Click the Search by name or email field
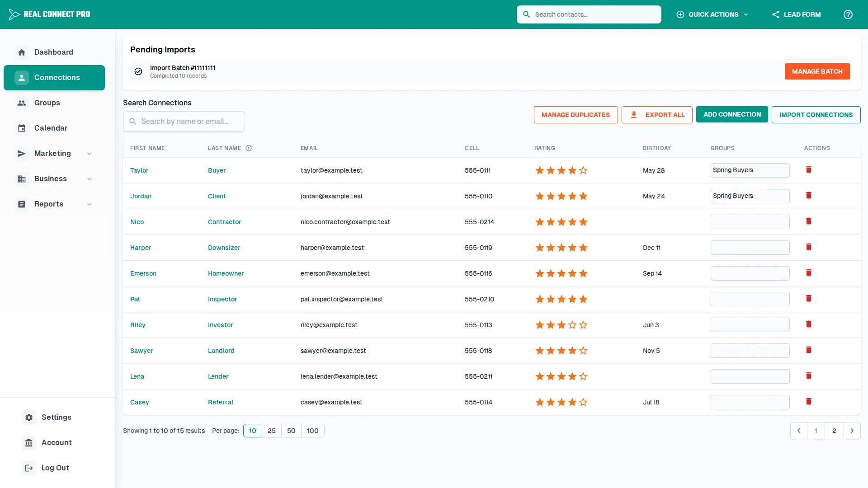This screenshot has width=868, height=488. (x=184, y=122)
